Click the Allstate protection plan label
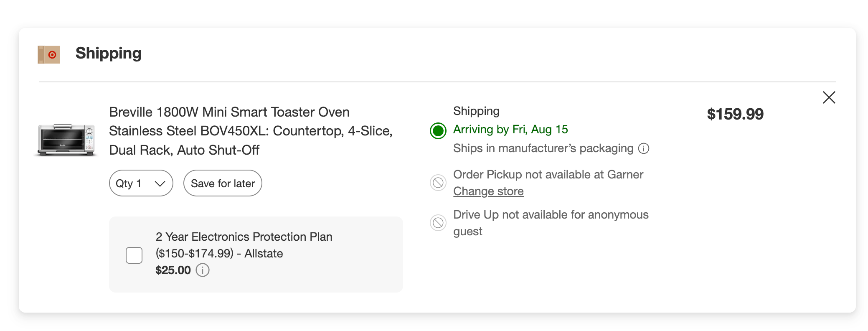The width and height of the screenshot is (868, 331). point(244,245)
